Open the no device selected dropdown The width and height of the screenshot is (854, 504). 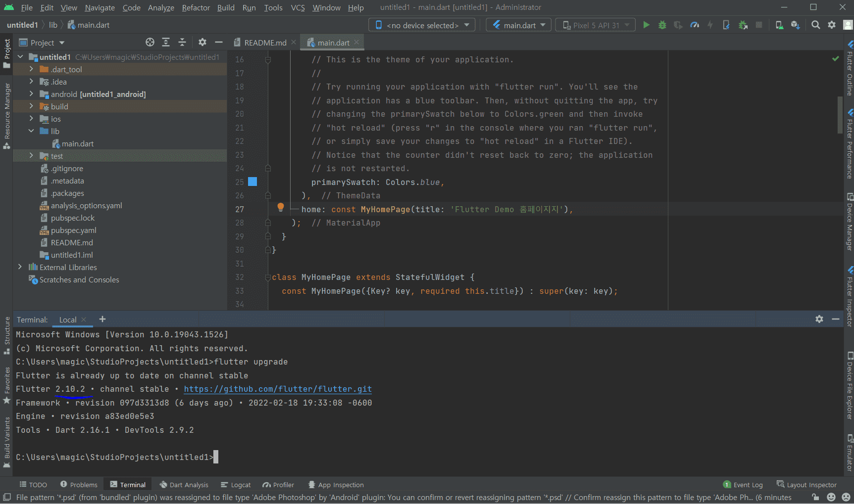click(422, 25)
